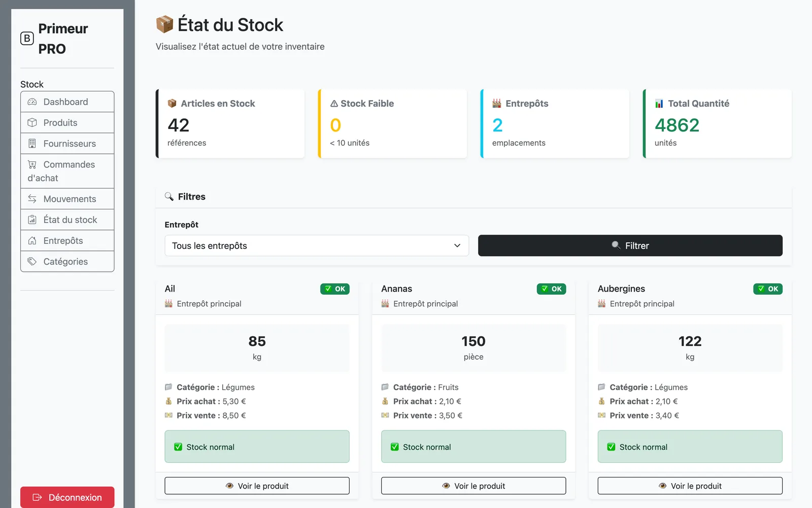Open Fournisseurs in the sidebar
Viewport: 812px width, 508px height.
click(x=67, y=143)
